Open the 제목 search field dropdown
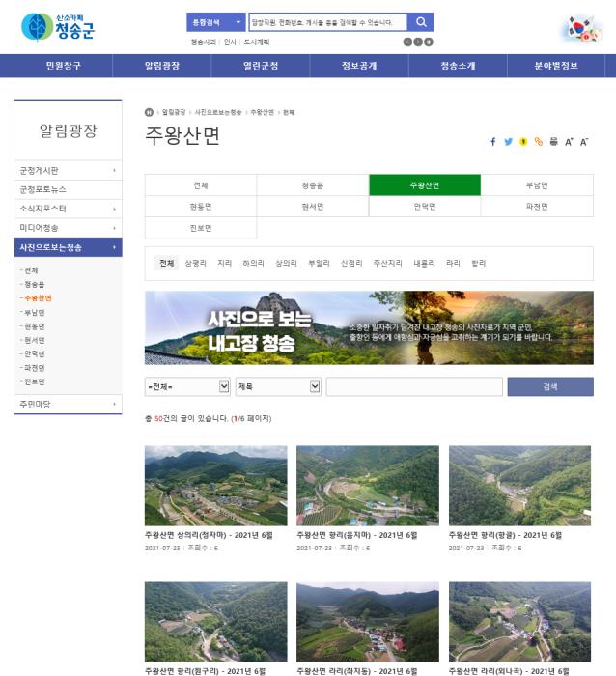 pyautogui.click(x=277, y=386)
